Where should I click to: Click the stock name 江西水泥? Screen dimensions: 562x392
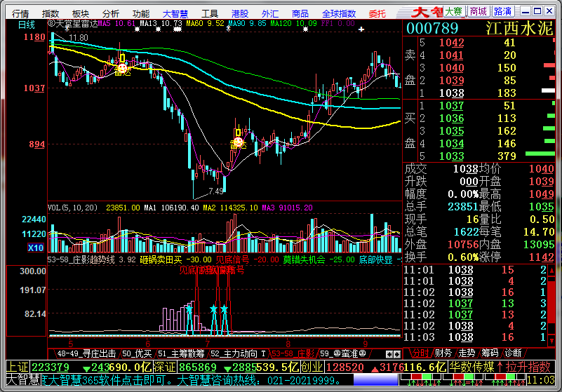click(519, 28)
